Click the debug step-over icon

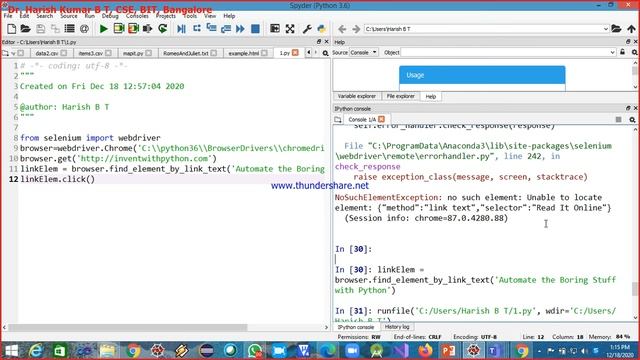point(197,29)
